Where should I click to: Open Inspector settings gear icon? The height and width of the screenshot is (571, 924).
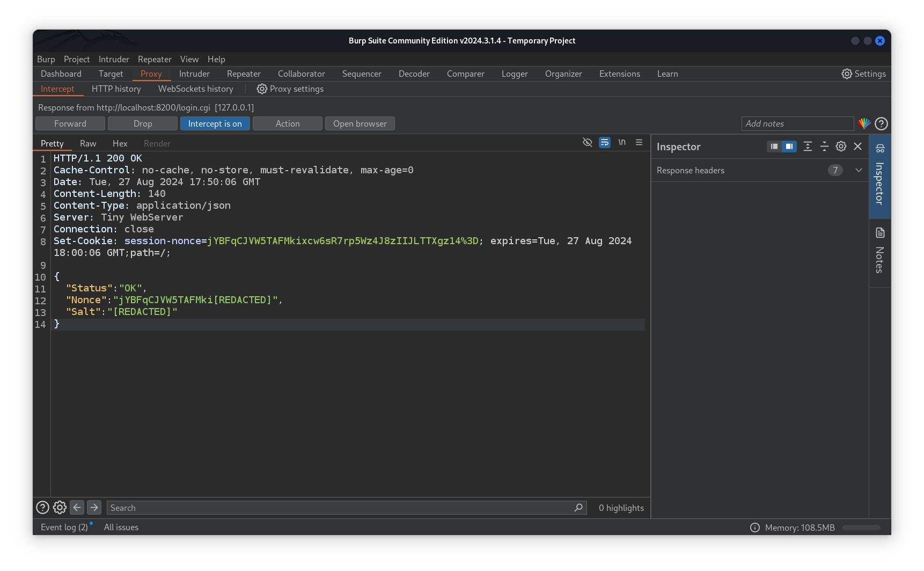click(x=841, y=147)
